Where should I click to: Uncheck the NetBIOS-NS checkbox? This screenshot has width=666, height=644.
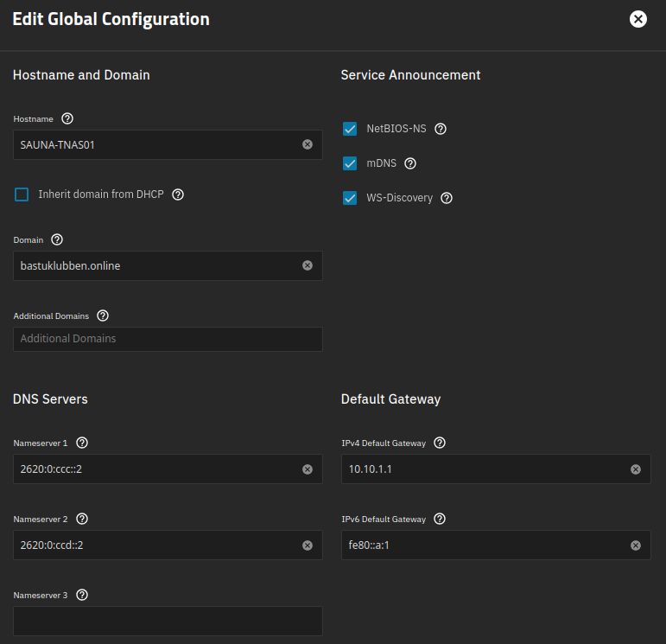tap(350, 129)
